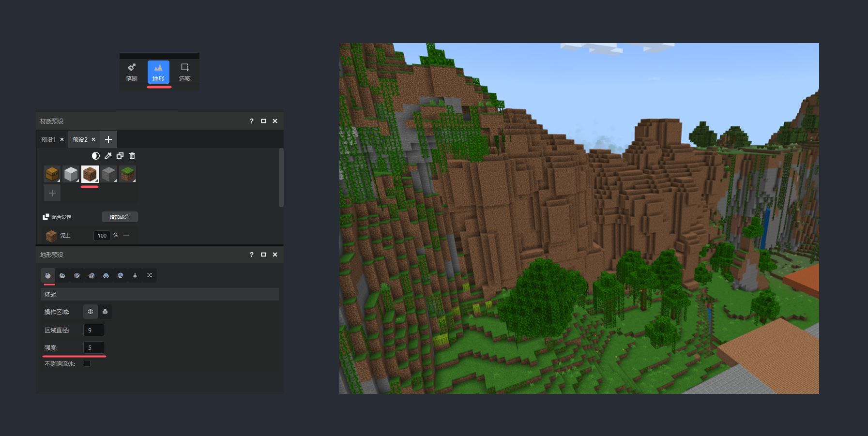The height and width of the screenshot is (436, 868).
Task: Switch to the 预设2 tab
Action: pos(80,139)
